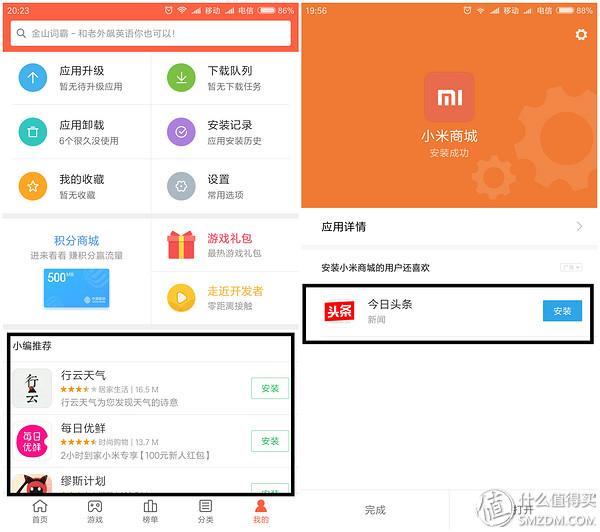The image size is (600, 532).
Task: Focus the 金山词霸 search input field
Action: 150,33
